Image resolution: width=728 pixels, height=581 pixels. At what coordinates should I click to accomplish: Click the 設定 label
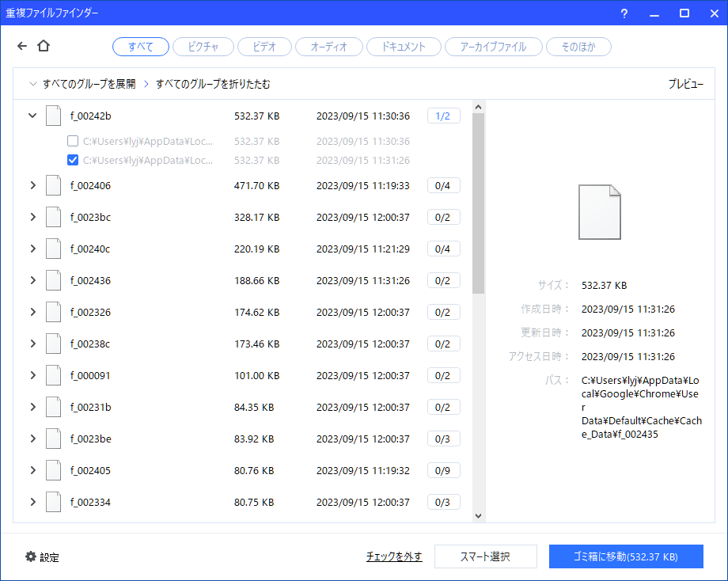tap(49, 556)
